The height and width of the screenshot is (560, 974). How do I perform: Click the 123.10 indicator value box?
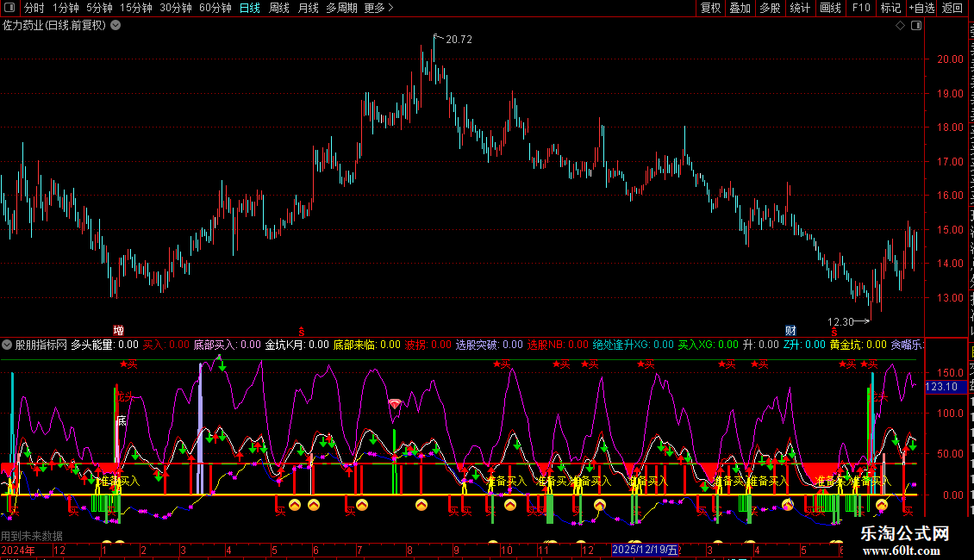point(946,387)
